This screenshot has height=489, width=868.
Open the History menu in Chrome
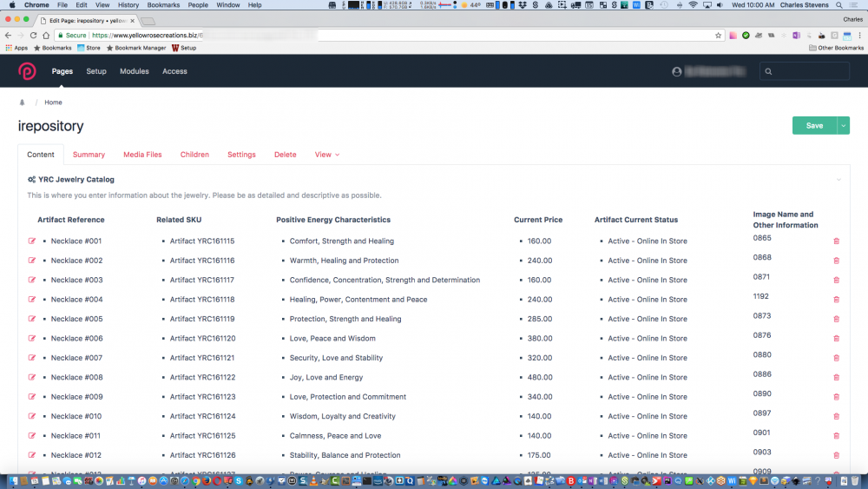point(128,5)
